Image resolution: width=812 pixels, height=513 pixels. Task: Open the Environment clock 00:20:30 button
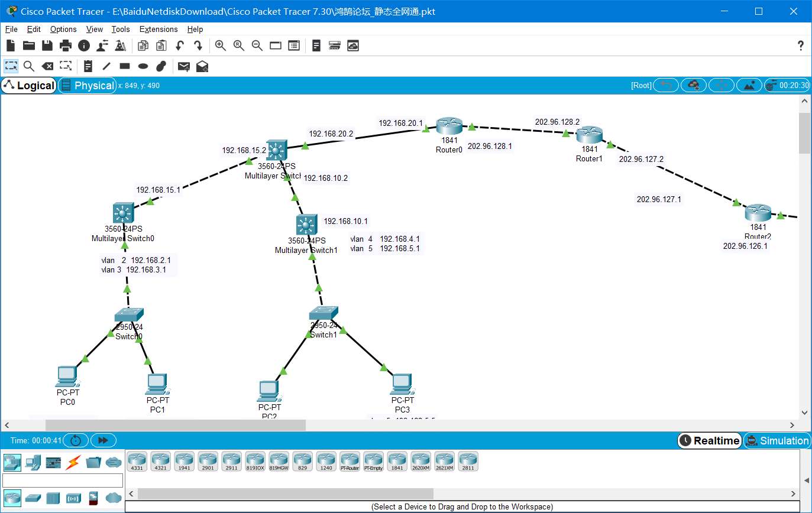point(787,86)
